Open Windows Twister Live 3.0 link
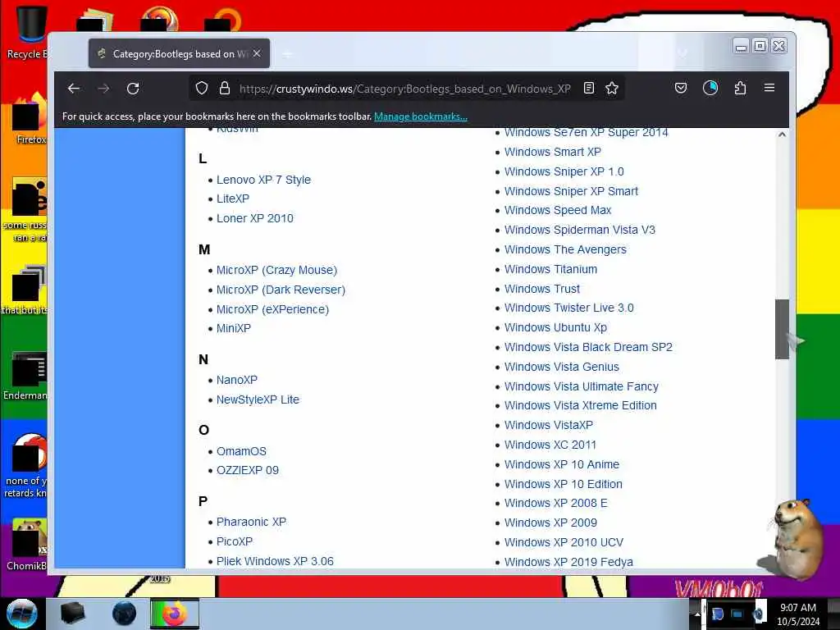 (569, 308)
